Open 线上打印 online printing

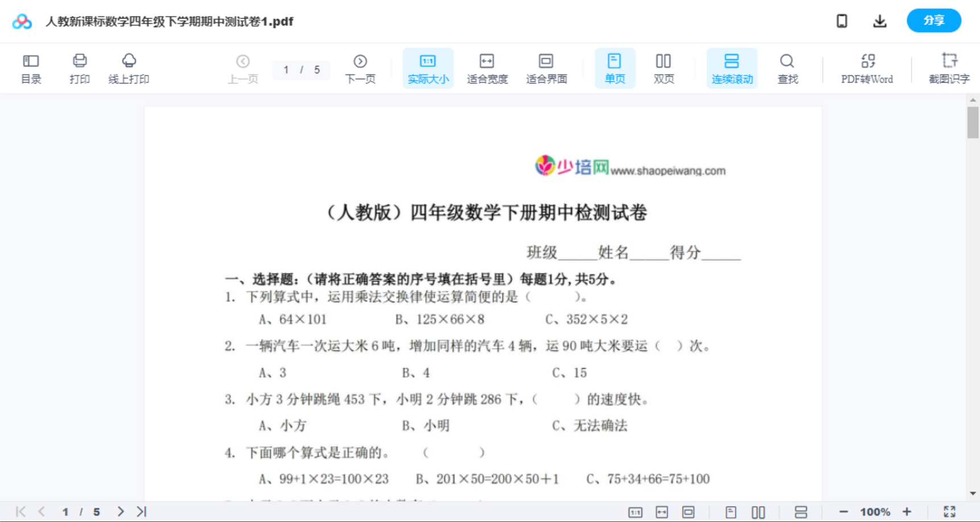click(x=129, y=68)
